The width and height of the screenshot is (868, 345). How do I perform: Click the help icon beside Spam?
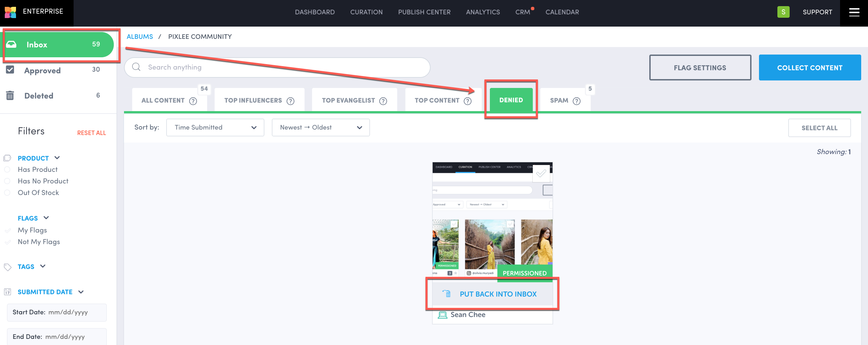pyautogui.click(x=576, y=101)
